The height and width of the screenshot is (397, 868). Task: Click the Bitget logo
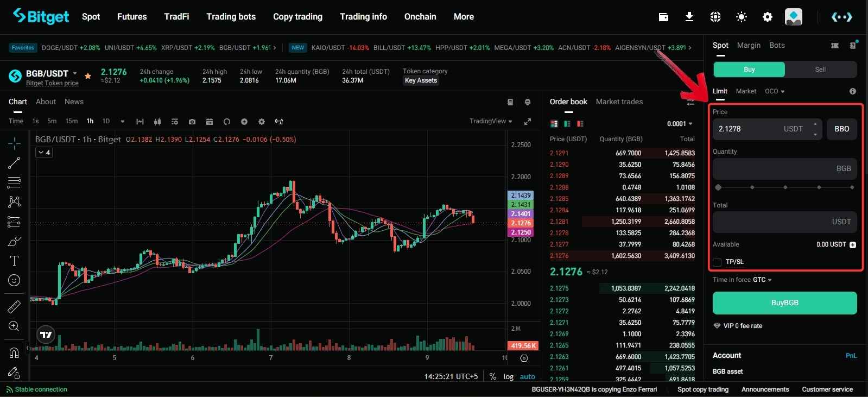click(x=41, y=16)
